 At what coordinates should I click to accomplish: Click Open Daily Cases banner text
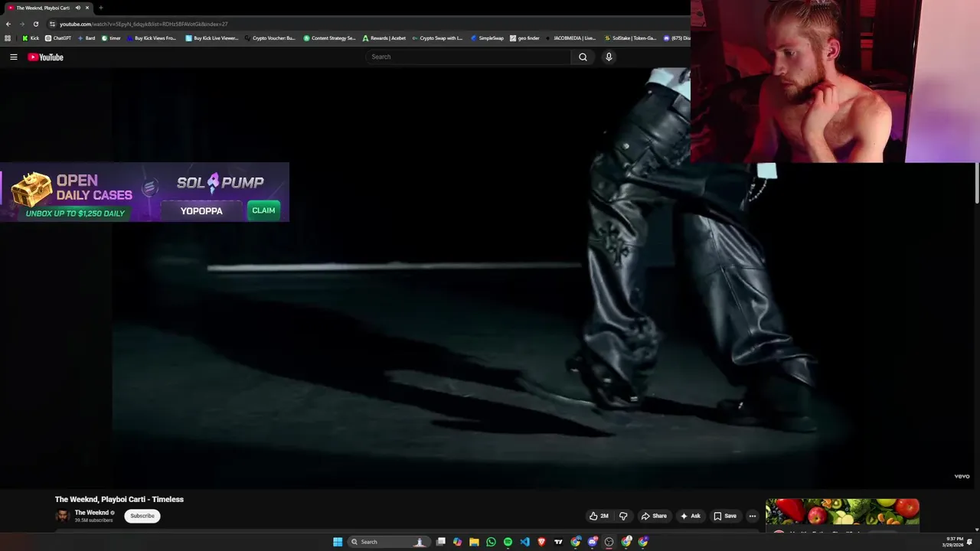coord(93,187)
